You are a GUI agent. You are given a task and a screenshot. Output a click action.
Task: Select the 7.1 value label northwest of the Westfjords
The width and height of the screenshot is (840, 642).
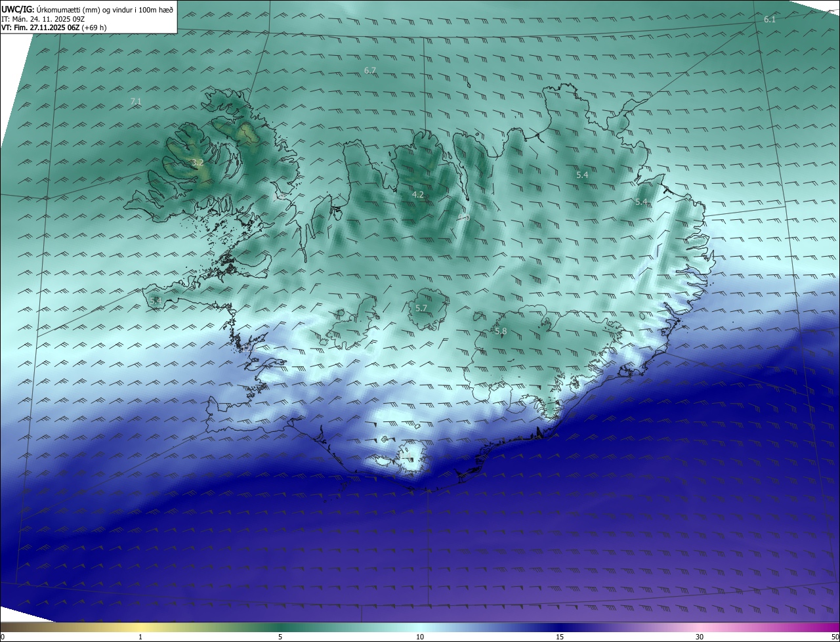click(136, 101)
